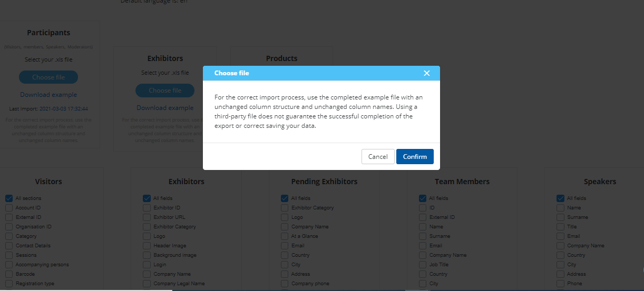
Task: Check Barcode field in Visitors
Action: [9, 274]
